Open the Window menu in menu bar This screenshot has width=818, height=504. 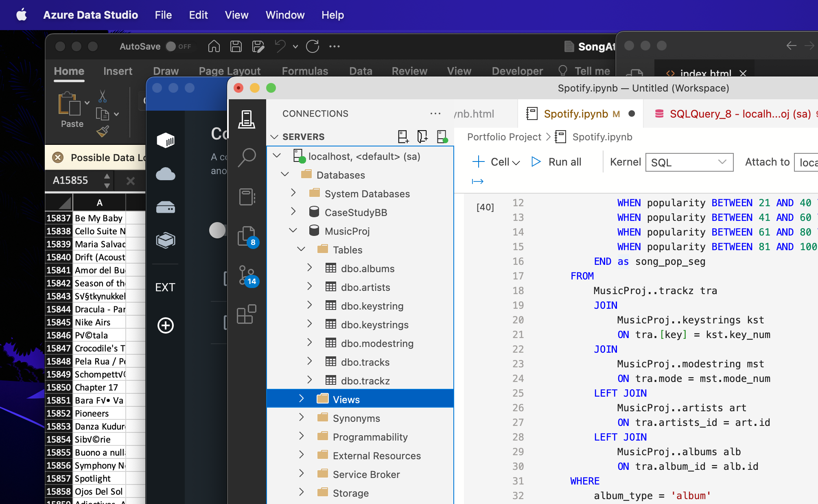click(285, 15)
